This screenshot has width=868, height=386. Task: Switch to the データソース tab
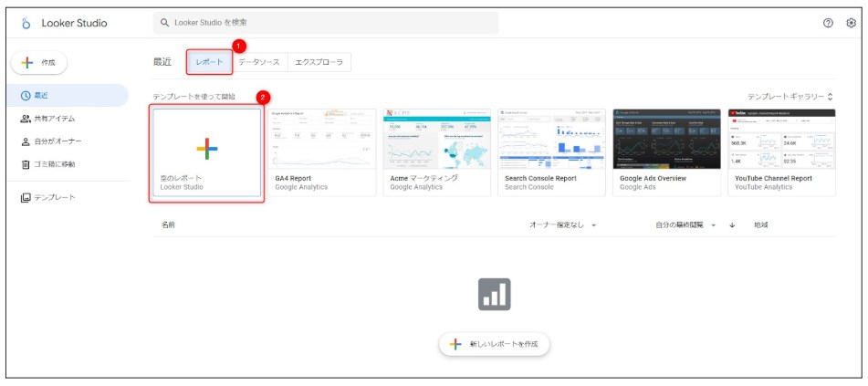click(x=259, y=62)
